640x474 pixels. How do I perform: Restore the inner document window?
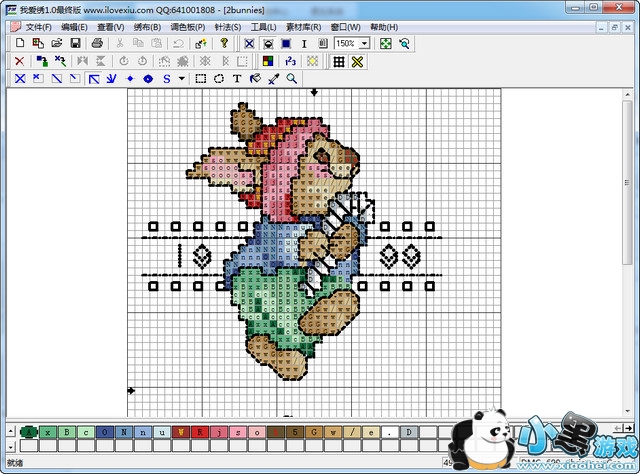click(614, 28)
